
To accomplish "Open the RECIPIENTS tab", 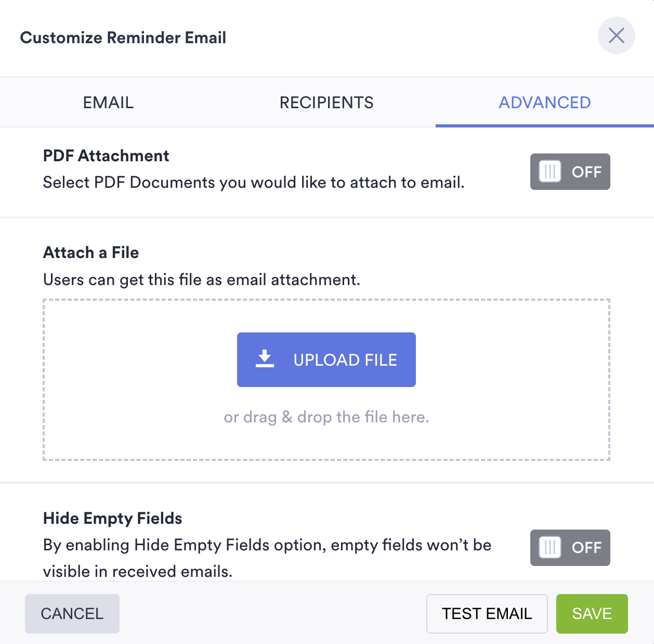I will [x=326, y=102].
